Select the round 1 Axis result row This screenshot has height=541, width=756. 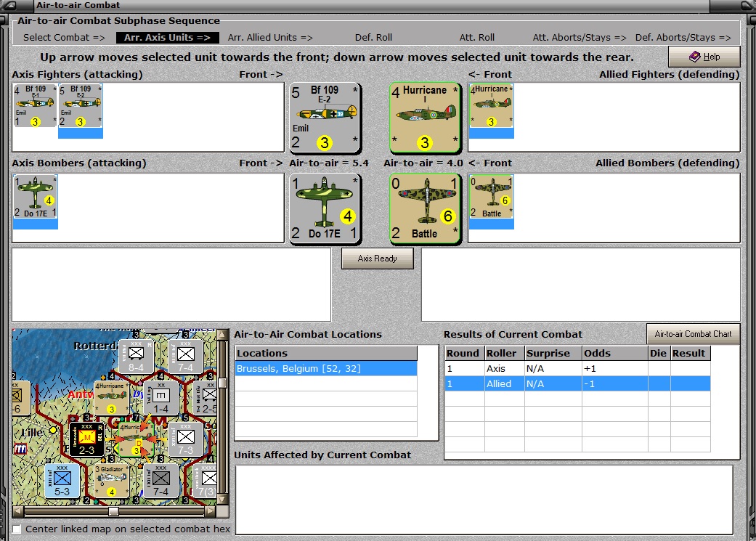(x=577, y=368)
